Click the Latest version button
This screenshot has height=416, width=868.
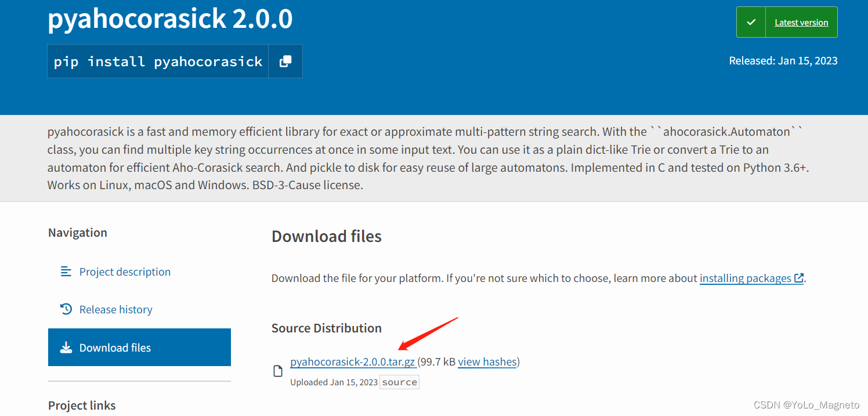[x=801, y=22]
